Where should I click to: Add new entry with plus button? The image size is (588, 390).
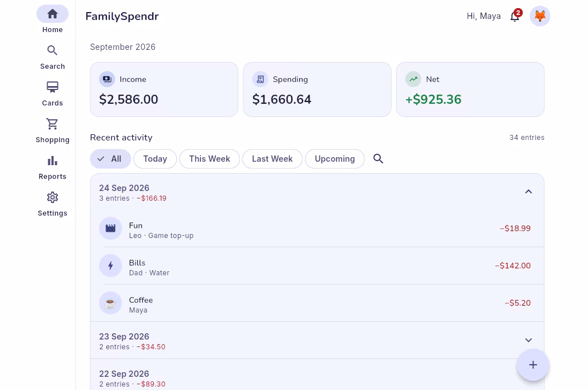(533, 365)
